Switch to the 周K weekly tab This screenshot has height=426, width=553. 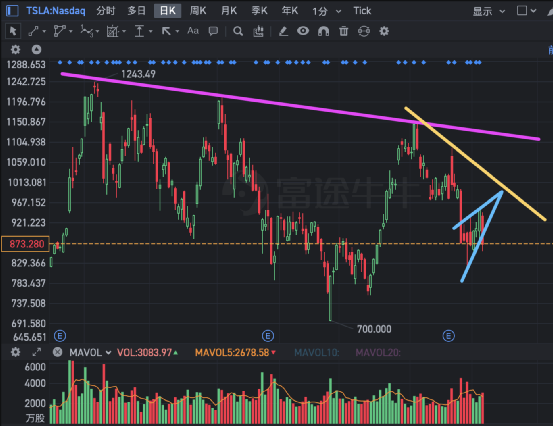click(198, 11)
